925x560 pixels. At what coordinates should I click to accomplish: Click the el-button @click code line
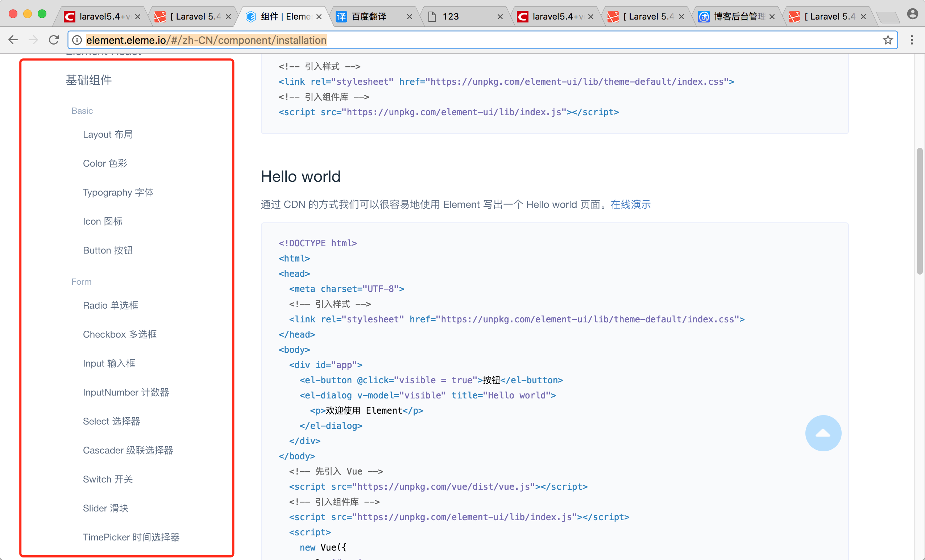[x=431, y=380]
